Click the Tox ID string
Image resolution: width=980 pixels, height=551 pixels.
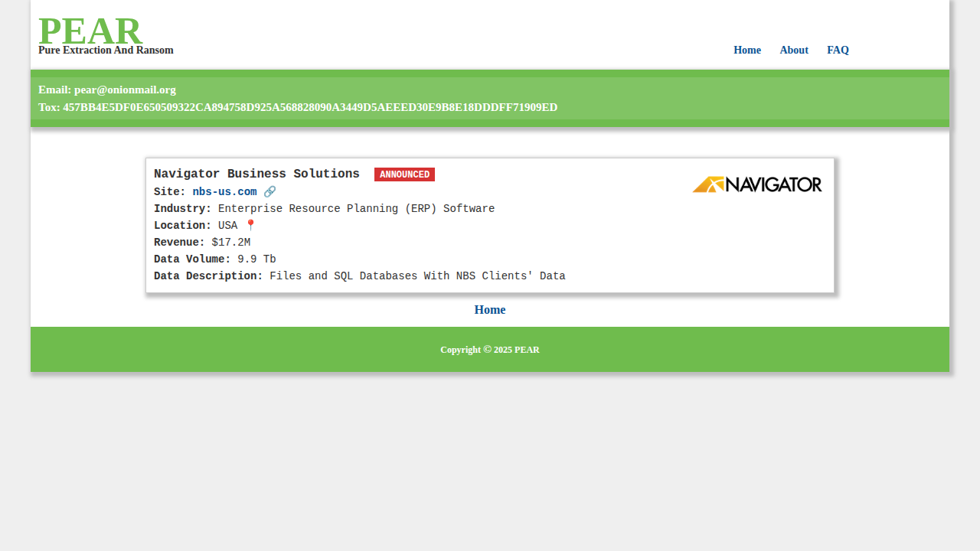tap(310, 107)
